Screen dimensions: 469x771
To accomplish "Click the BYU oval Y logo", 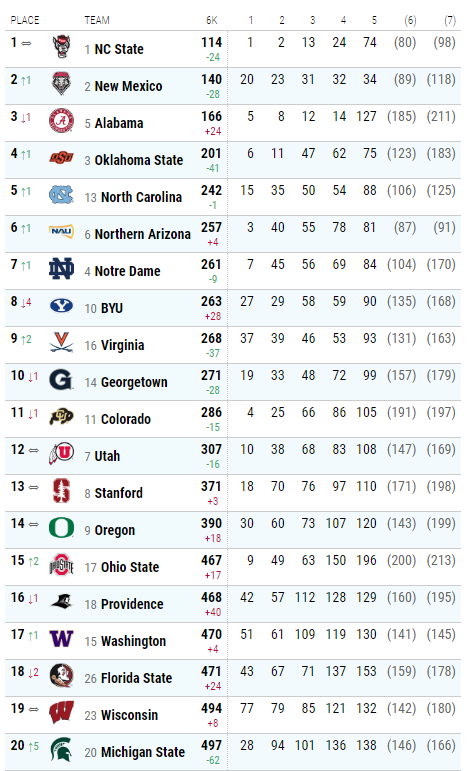I will pos(61,306).
